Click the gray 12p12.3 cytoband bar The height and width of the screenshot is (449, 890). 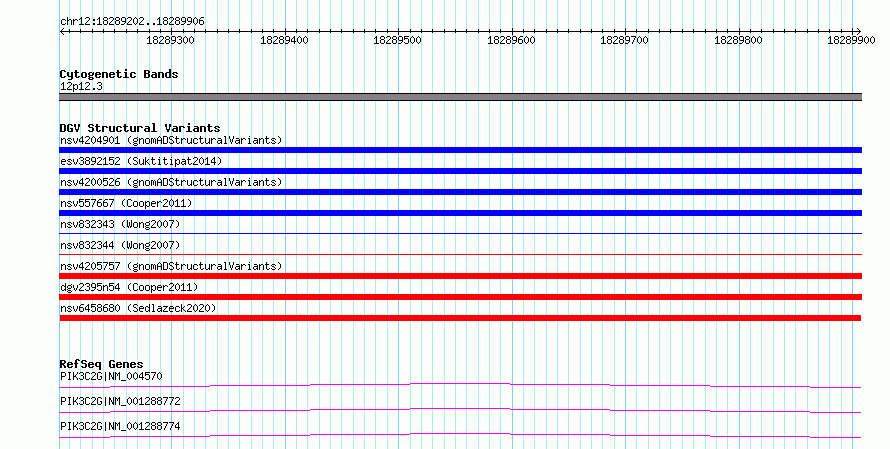(x=460, y=97)
